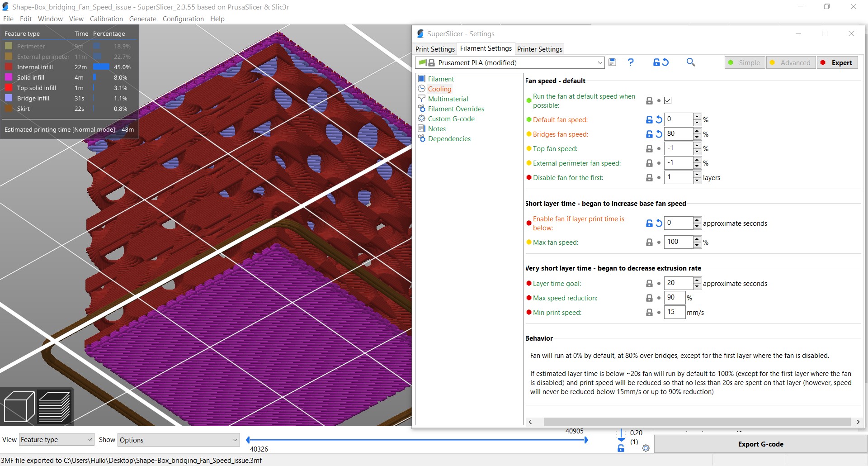Switch to sliced layers preview icon
The image size is (868, 466).
[54, 407]
